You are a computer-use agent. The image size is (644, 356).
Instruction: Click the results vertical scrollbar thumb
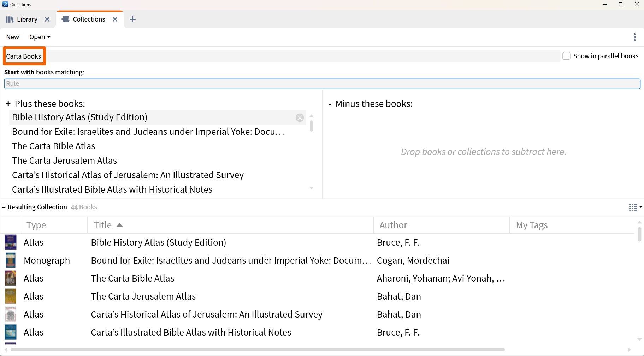639,234
